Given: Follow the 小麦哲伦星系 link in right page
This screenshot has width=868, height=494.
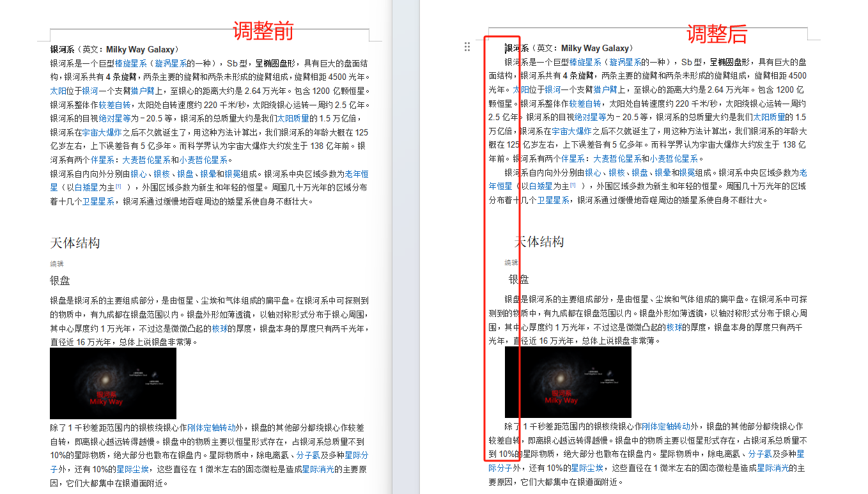Looking at the screenshot, I should [x=674, y=158].
